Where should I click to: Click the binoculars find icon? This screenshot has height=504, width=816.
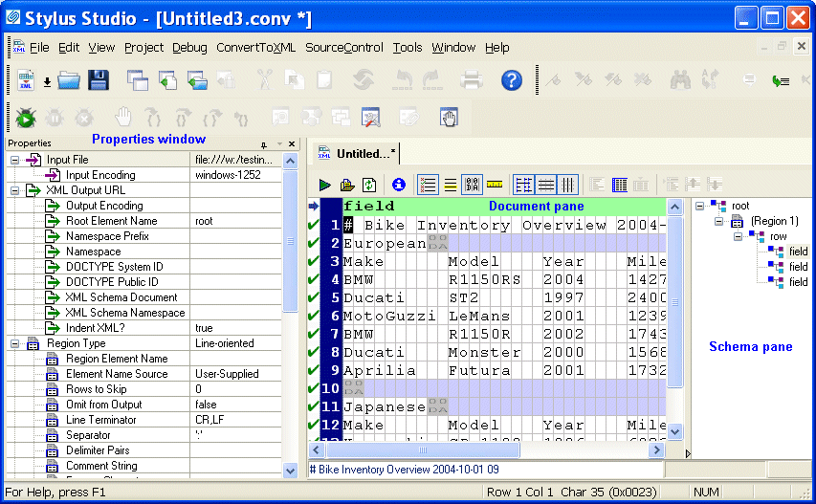pyautogui.click(x=680, y=81)
